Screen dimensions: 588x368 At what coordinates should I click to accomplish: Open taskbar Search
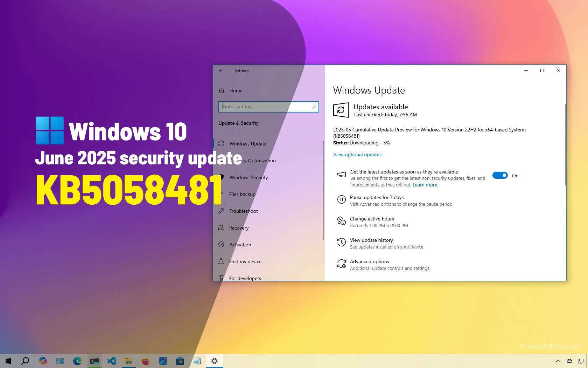point(25,361)
